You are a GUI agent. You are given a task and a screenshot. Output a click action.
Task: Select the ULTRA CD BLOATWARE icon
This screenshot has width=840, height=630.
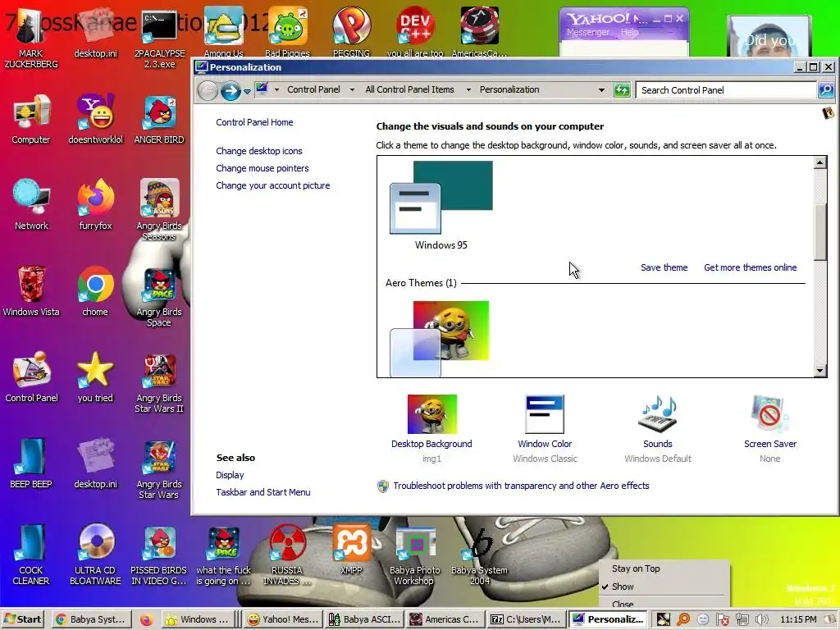[x=95, y=555]
